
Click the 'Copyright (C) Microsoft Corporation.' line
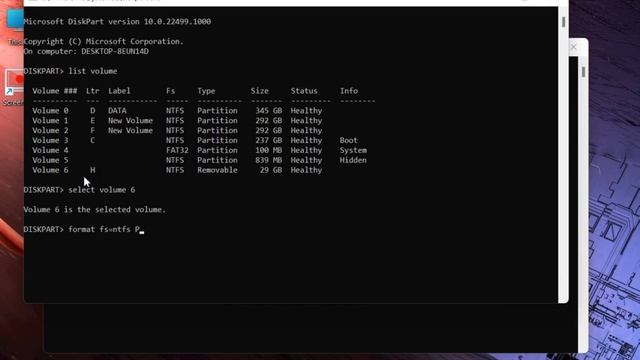[x=104, y=41]
